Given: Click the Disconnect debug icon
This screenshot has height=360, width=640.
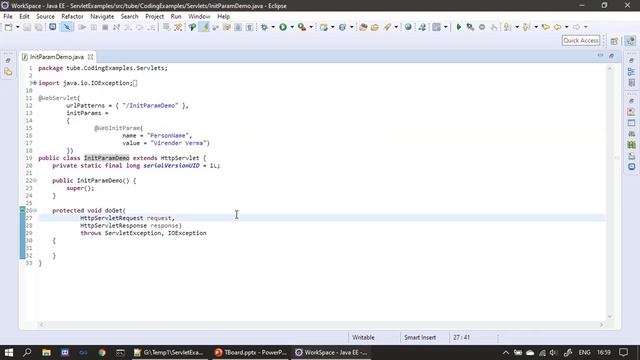Looking at the screenshot, I should coord(116,27).
